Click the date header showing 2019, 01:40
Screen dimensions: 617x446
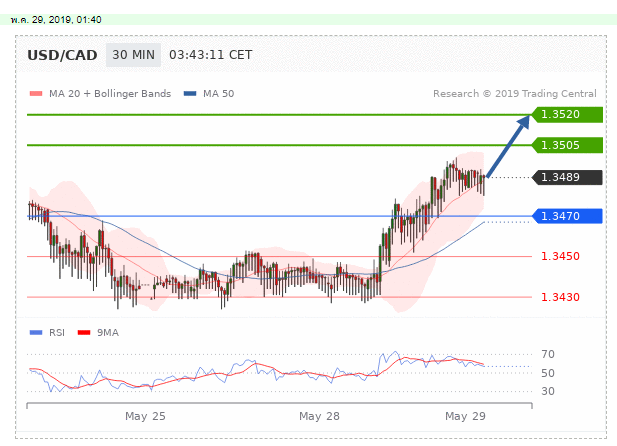coord(56,20)
